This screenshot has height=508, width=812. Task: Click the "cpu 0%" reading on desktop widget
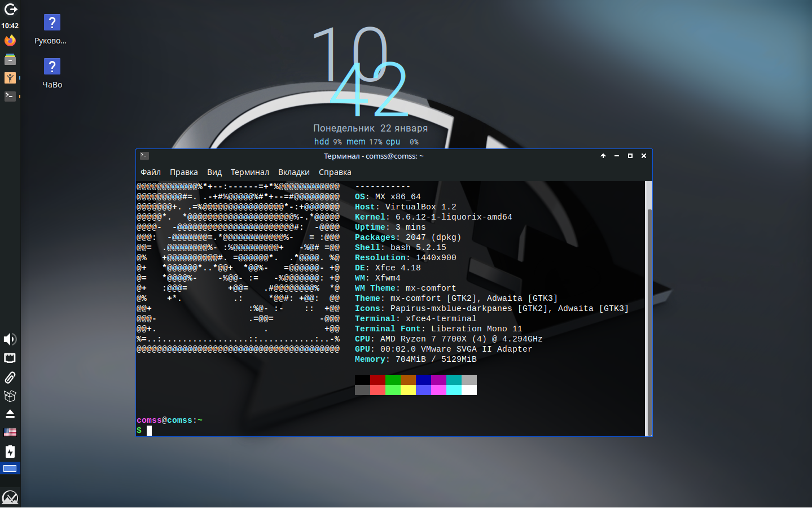402,142
